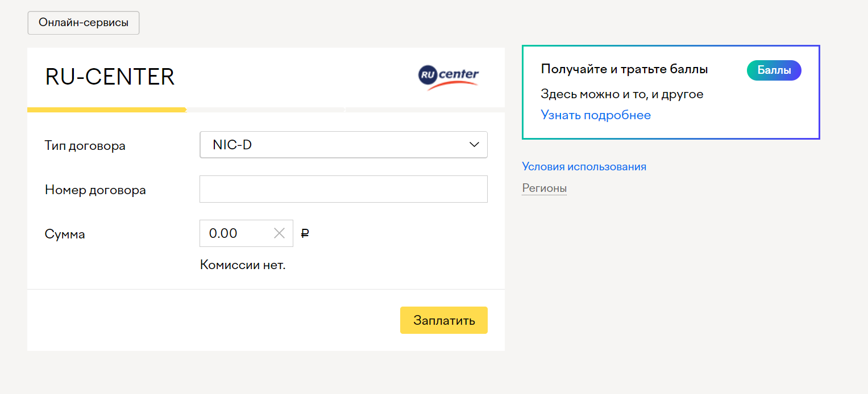Click the Получайте и тратьте баллы heading
This screenshot has width=868, height=394.
coord(624,69)
